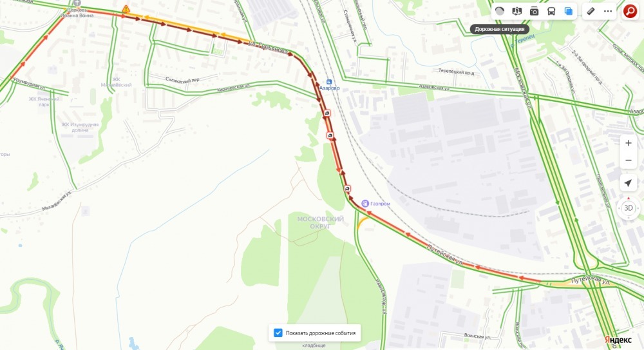Open the map layers icon
This screenshot has width=644, height=350.
pyautogui.click(x=569, y=11)
